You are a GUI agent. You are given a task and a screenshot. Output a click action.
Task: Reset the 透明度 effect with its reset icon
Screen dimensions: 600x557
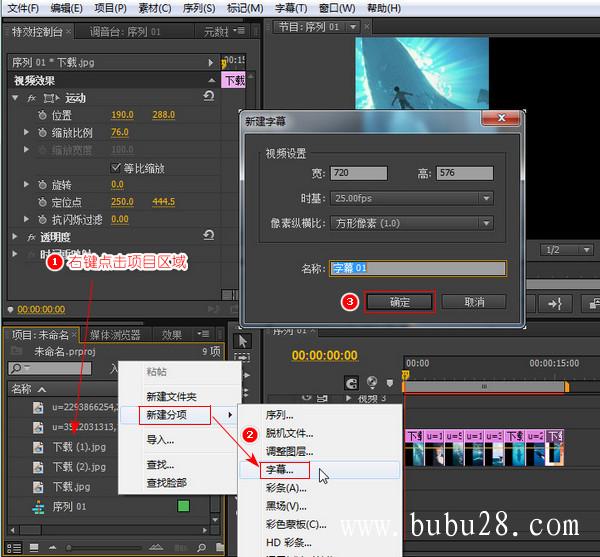click(209, 235)
